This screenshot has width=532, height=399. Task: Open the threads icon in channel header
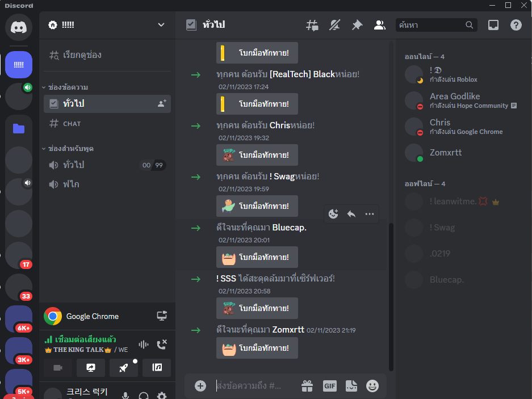[x=312, y=25]
